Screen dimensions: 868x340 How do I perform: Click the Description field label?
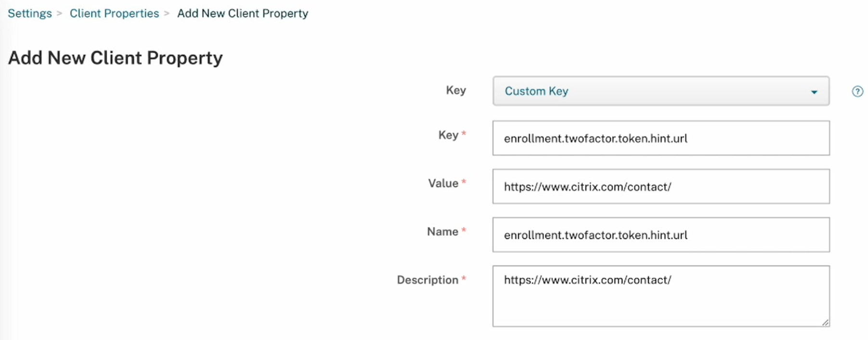pos(427,280)
